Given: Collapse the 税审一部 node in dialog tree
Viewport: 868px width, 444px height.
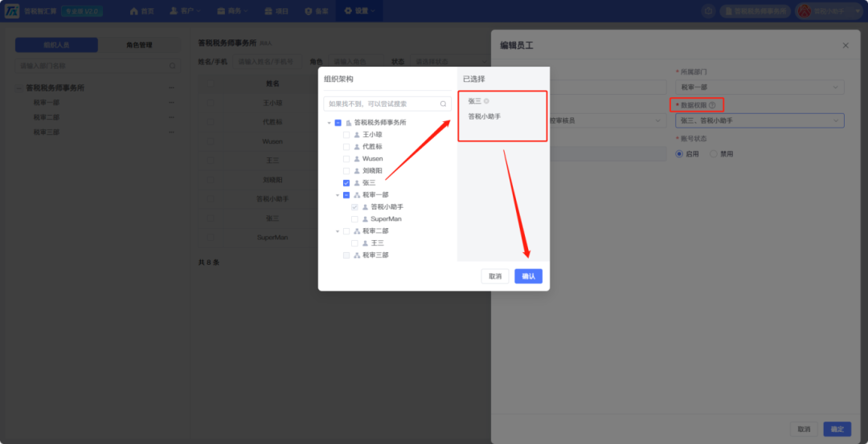Looking at the screenshot, I should click(x=337, y=195).
